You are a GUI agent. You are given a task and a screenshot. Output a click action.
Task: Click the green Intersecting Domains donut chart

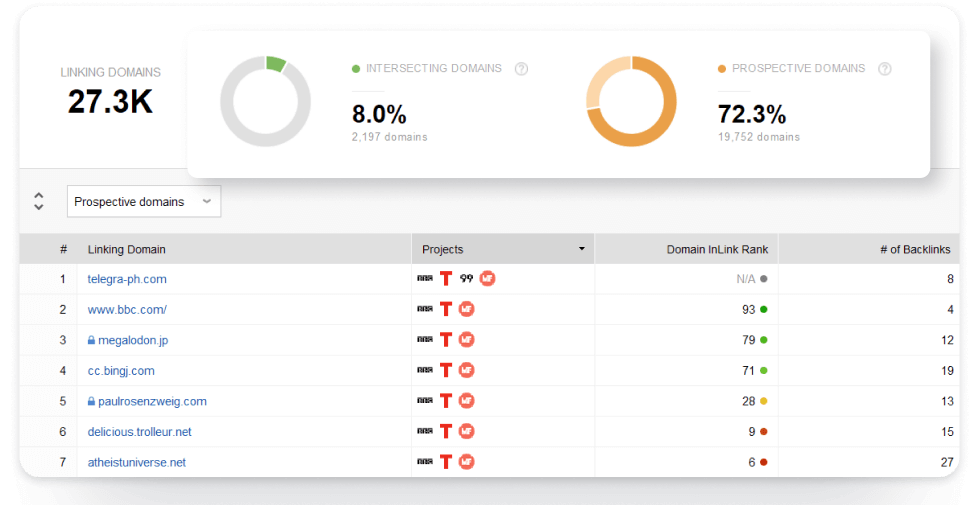coord(265,102)
